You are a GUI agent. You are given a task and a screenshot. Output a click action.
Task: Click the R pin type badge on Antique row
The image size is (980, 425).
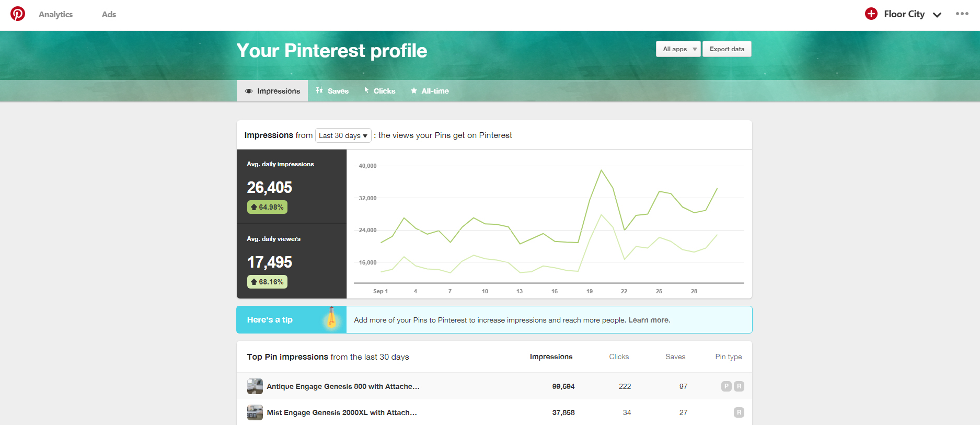point(739,386)
